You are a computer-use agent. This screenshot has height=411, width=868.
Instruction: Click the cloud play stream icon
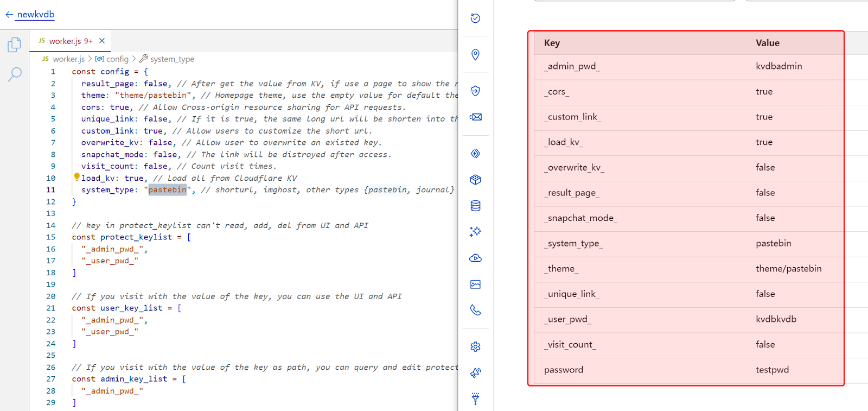475,258
